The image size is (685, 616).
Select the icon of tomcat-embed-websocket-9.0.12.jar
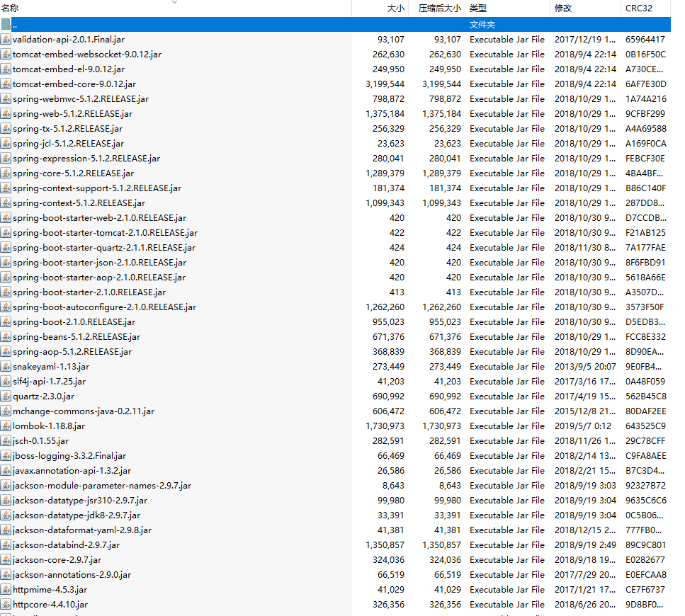6,54
